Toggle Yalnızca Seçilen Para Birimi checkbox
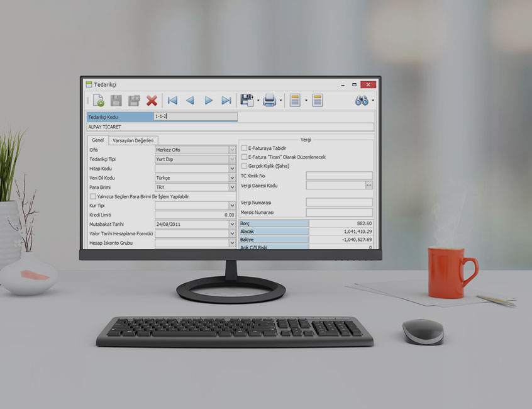The image size is (532, 409). (x=93, y=196)
